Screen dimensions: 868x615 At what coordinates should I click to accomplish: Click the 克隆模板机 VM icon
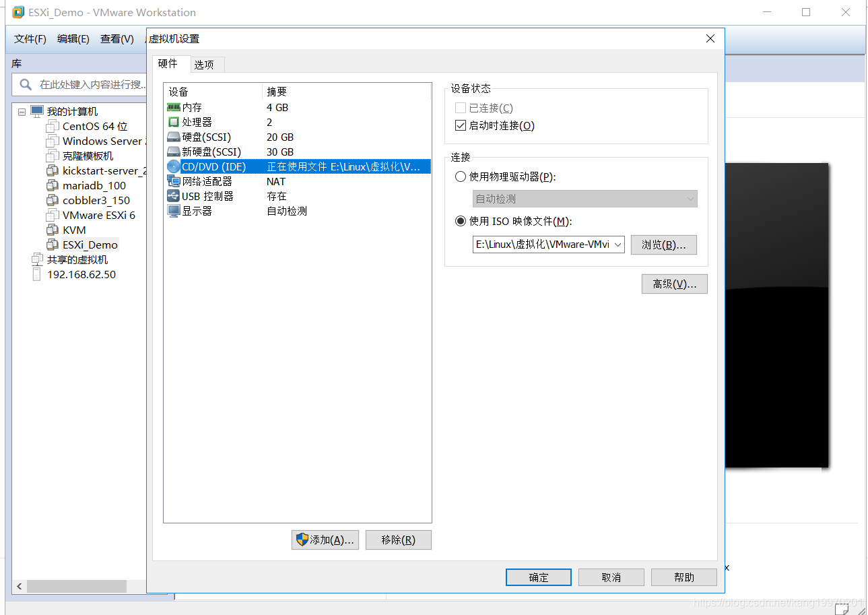(x=53, y=156)
